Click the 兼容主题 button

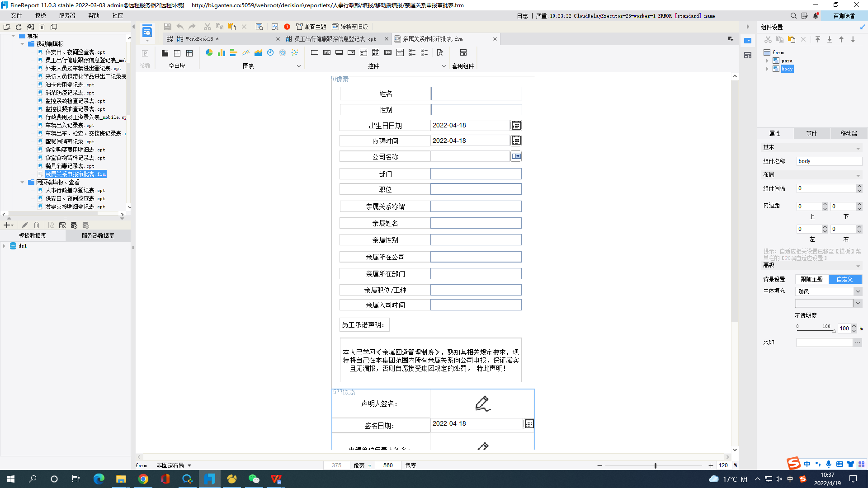pyautogui.click(x=311, y=27)
